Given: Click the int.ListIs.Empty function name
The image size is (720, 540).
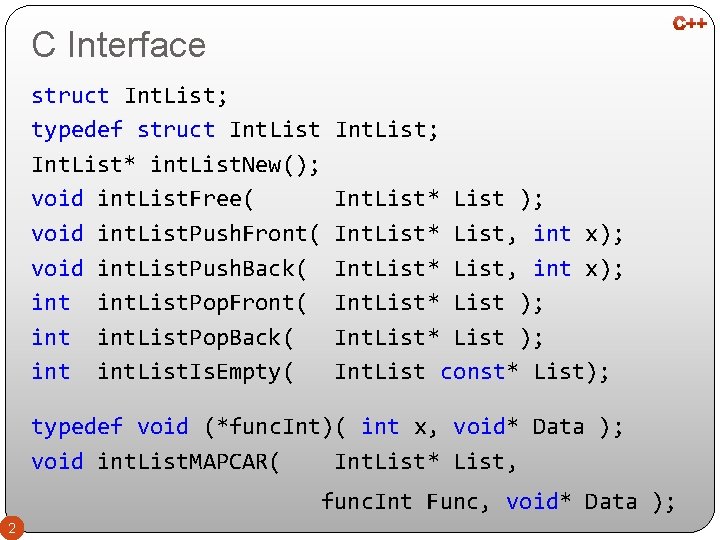Looking at the screenshot, I should [x=196, y=372].
